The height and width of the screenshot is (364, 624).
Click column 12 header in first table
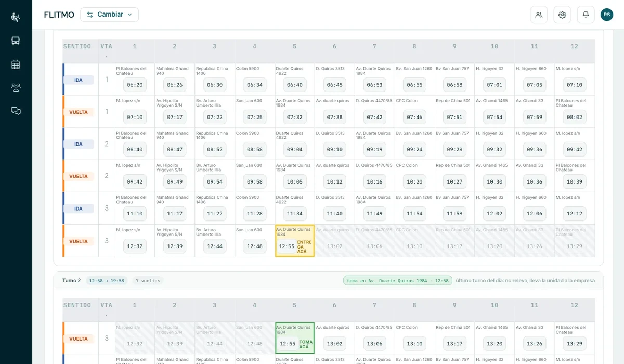[x=574, y=46]
